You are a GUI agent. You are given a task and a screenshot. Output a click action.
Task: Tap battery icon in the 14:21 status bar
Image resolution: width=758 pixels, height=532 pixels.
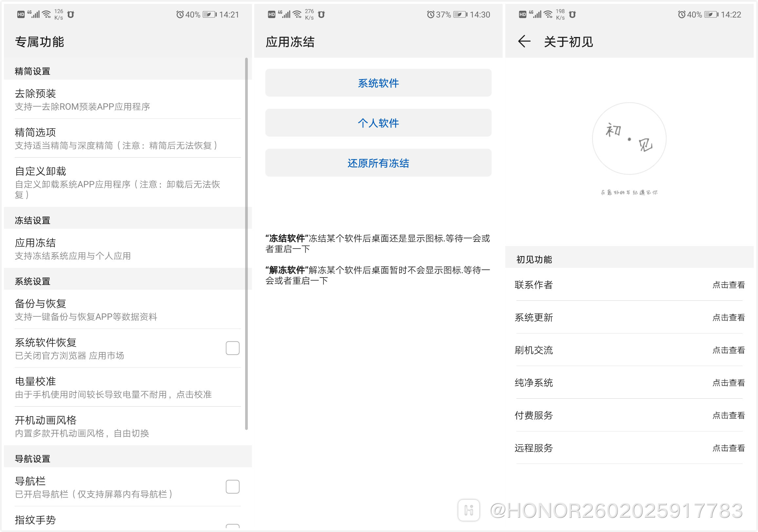tap(210, 14)
